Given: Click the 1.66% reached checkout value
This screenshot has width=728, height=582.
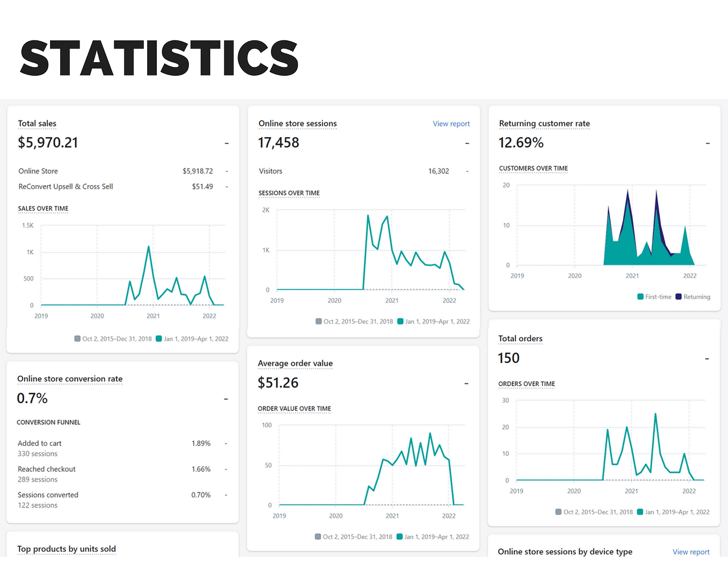Looking at the screenshot, I should pyautogui.click(x=201, y=469).
